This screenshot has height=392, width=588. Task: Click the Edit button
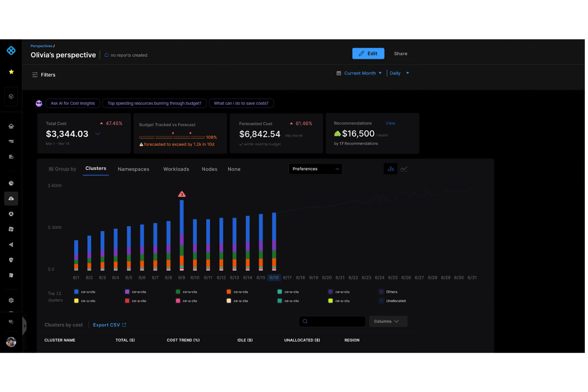(368, 53)
